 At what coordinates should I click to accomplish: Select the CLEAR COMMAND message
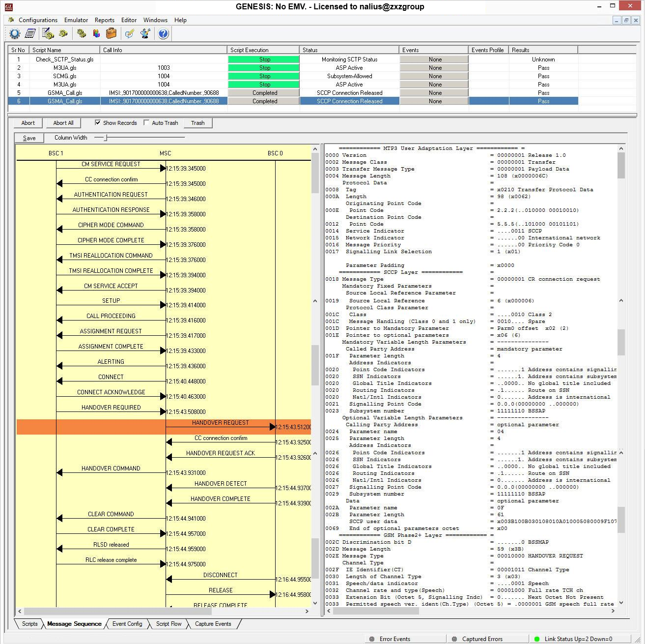[111, 514]
